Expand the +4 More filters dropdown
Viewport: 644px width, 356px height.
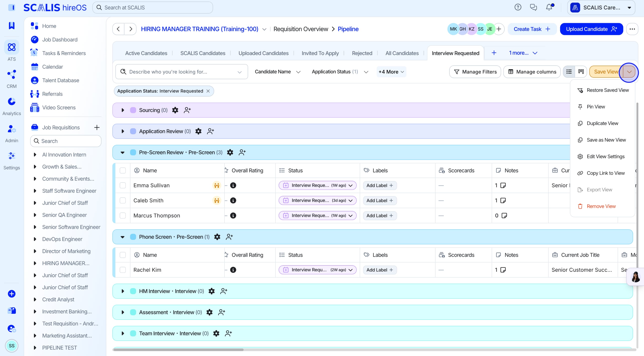coord(391,72)
